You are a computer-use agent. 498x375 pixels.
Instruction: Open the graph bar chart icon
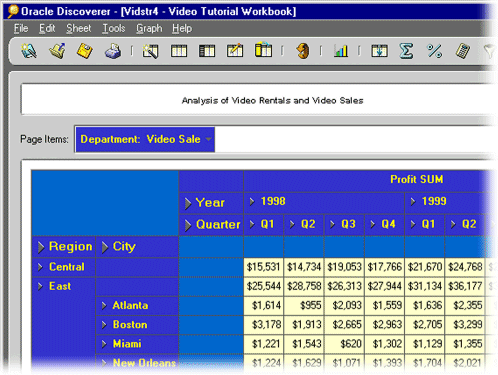click(341, 51)
